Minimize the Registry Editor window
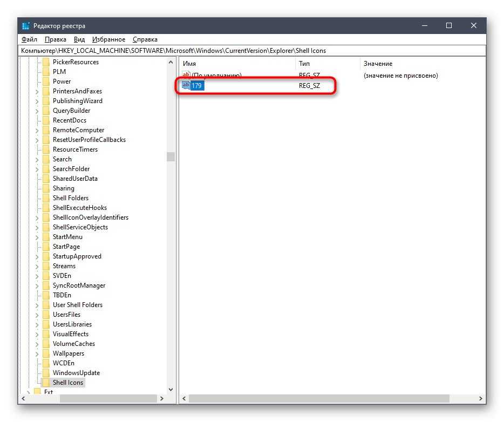 click(x=425, y=25)
